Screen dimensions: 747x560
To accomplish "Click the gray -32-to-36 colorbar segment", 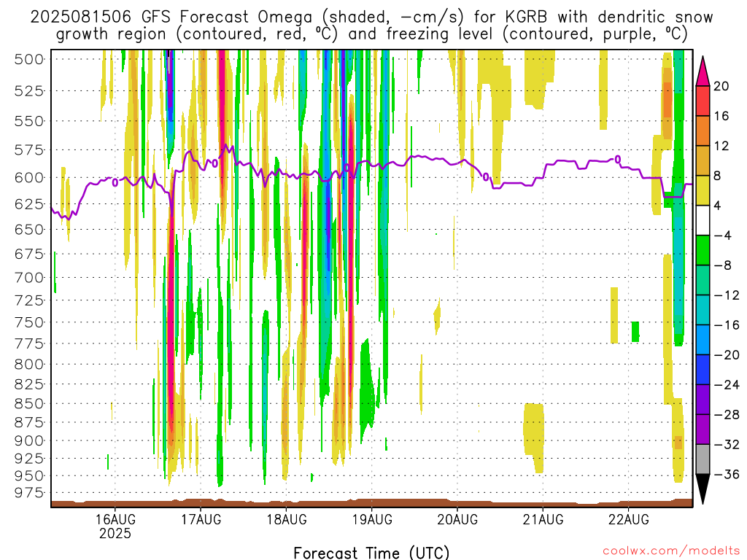I will click(703, 459).
